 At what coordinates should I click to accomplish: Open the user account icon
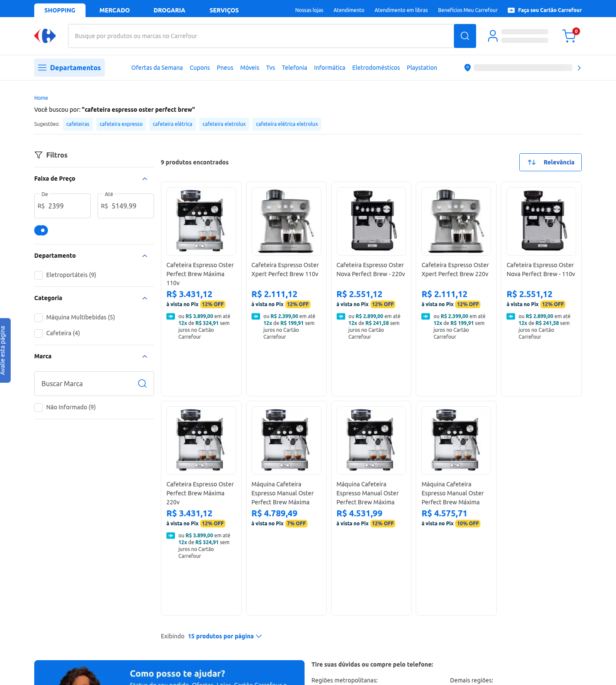493,36
